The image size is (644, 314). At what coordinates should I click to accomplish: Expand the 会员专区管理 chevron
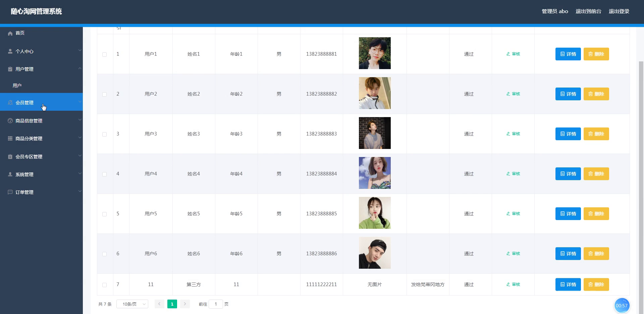(80, 156)
